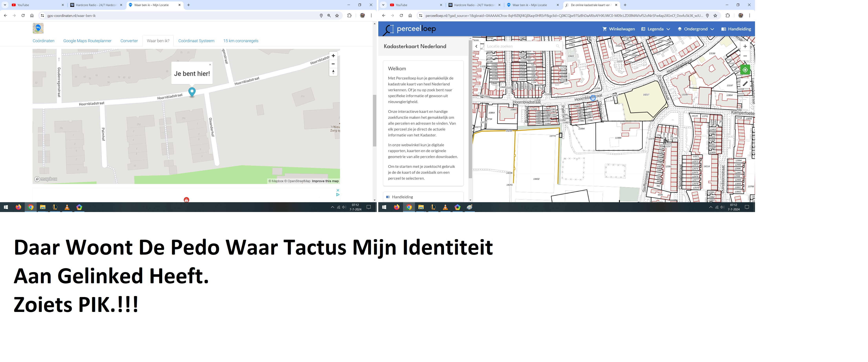Open the Converter tab
Viewport: 868px width, 362px height.
coord(129,41)
